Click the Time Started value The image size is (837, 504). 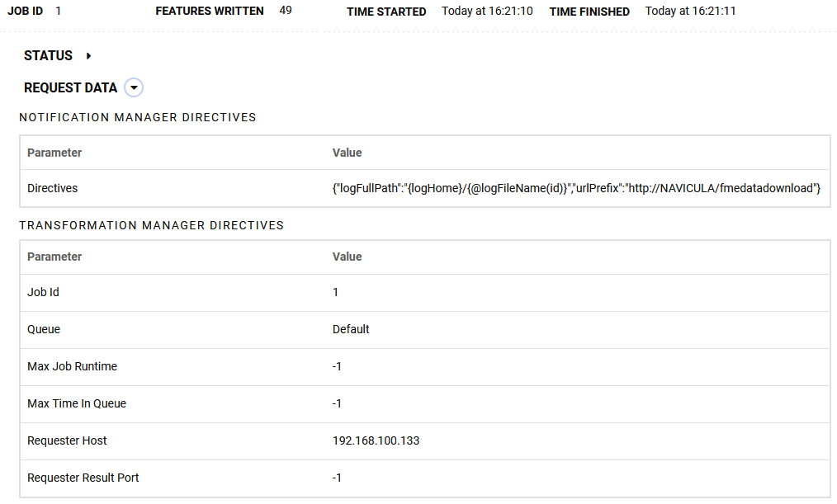pyautogui.click(x=487, y=11)
